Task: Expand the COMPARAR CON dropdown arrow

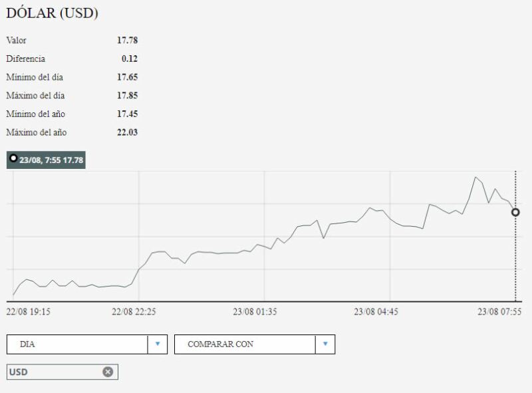Action: coord(325,344)
